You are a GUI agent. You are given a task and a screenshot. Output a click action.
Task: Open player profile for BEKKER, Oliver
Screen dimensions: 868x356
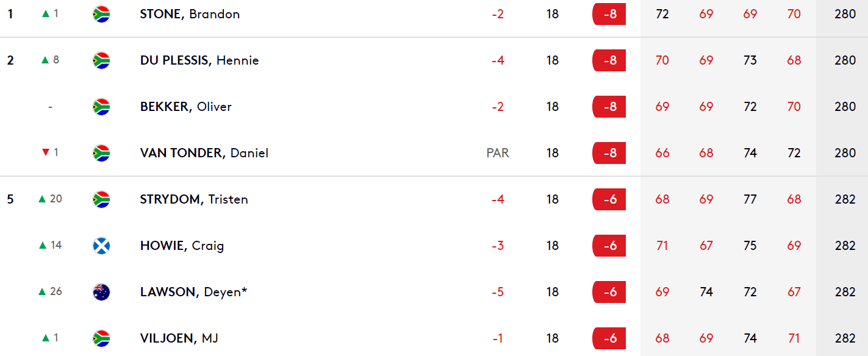pyautogui.click(x=186, y=107)
